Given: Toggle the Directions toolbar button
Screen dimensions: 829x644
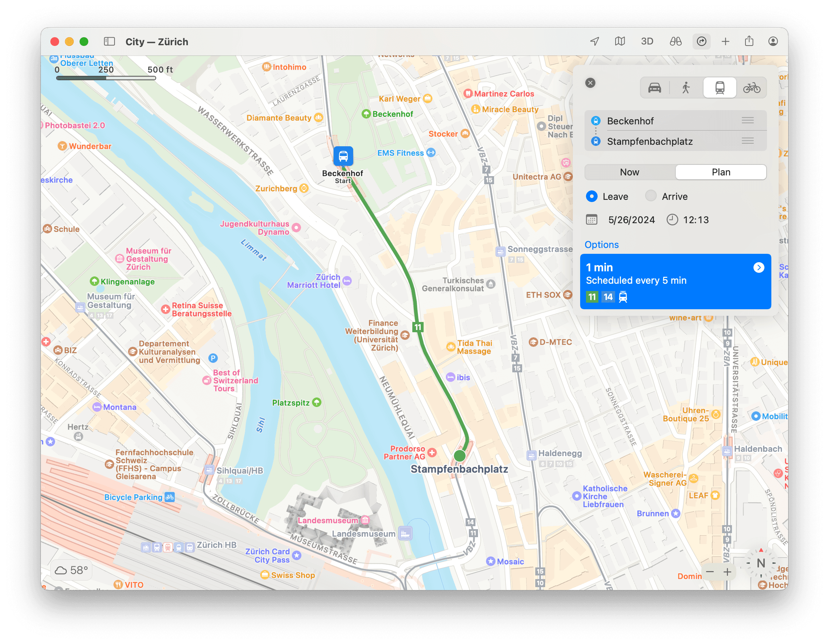Looking at the screenshot, I should [701, 41].
